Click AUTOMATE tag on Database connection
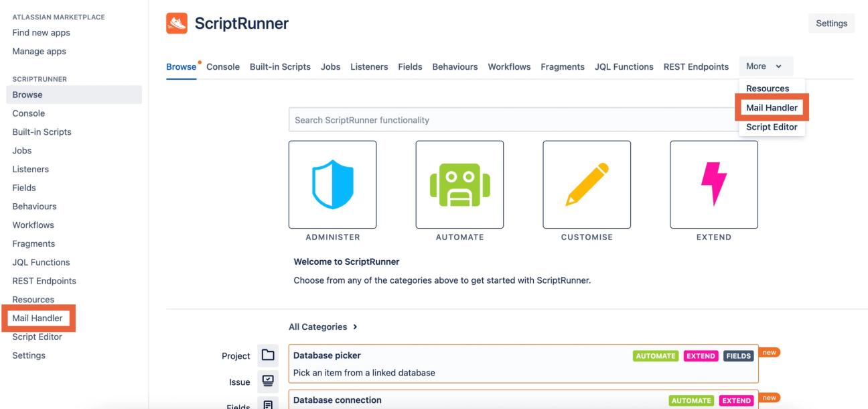The width and height of the screenshot is (868, 409). click(692, 401)
